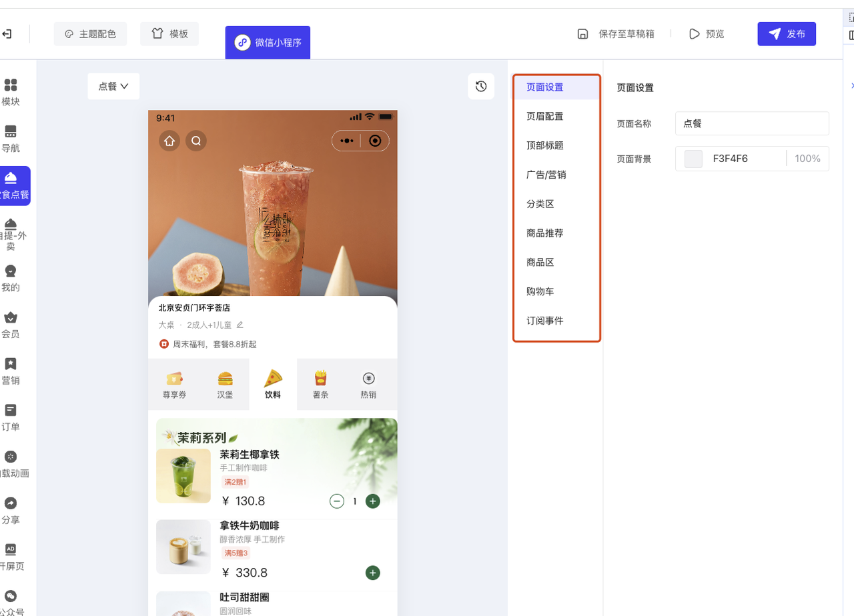Open the 我的 sidebar icon
Image resolution: width=854 pixels, height=616 pixels.
point(11,271)
